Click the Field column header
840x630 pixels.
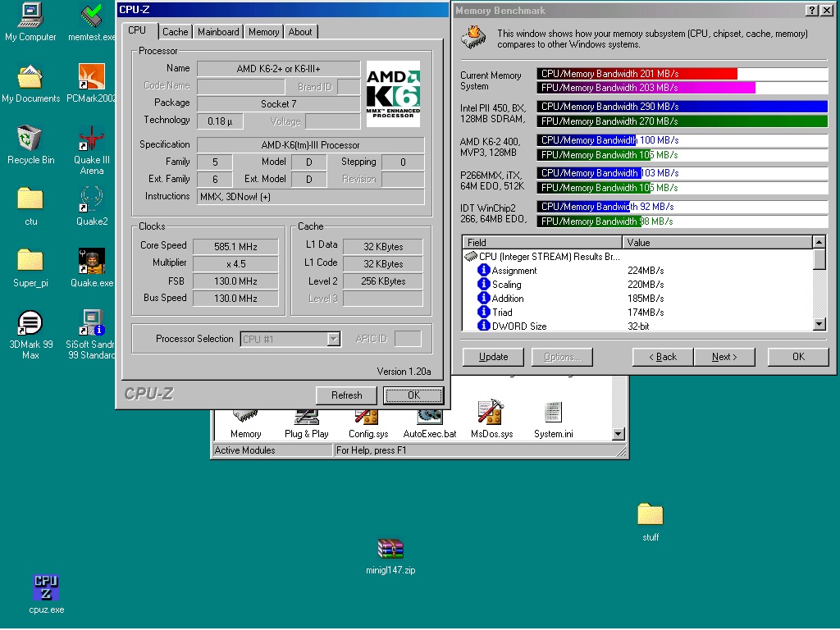(542, 243)
